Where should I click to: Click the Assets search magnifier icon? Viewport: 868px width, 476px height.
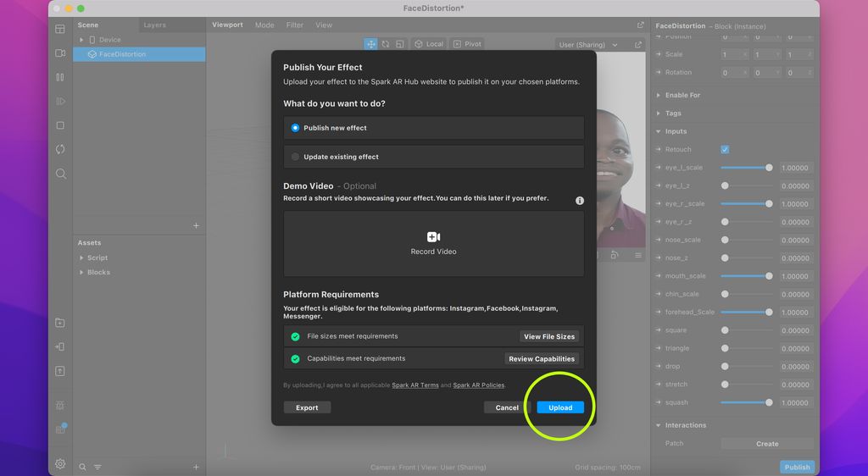(x=82, y=468)
